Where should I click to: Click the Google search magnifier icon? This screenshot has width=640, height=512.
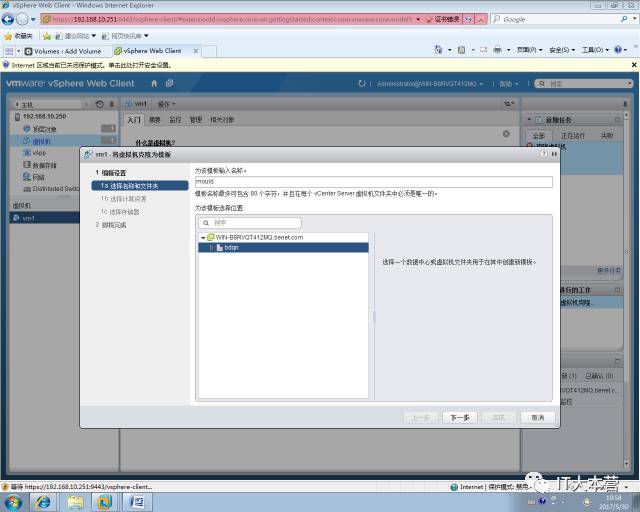tap(624, 19)
